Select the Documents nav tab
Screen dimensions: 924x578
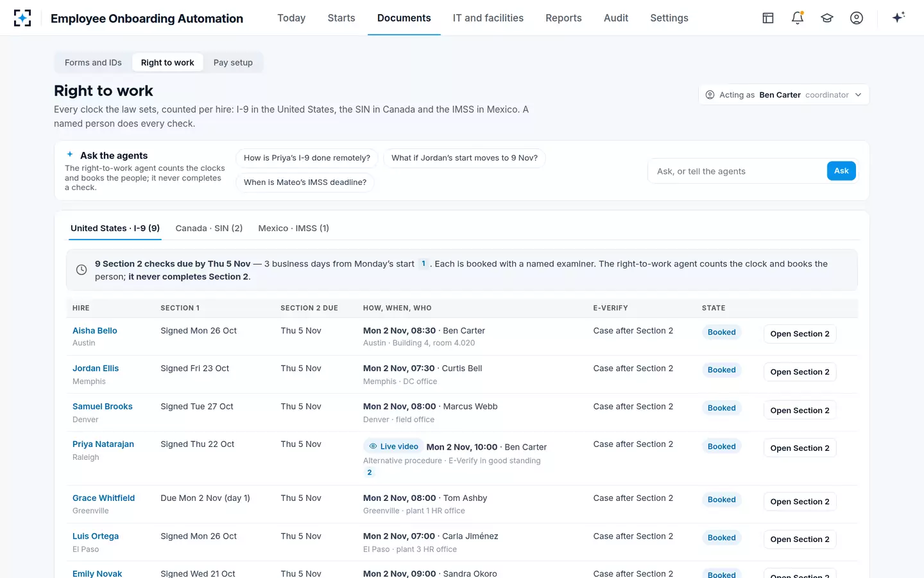click(404, 18)
